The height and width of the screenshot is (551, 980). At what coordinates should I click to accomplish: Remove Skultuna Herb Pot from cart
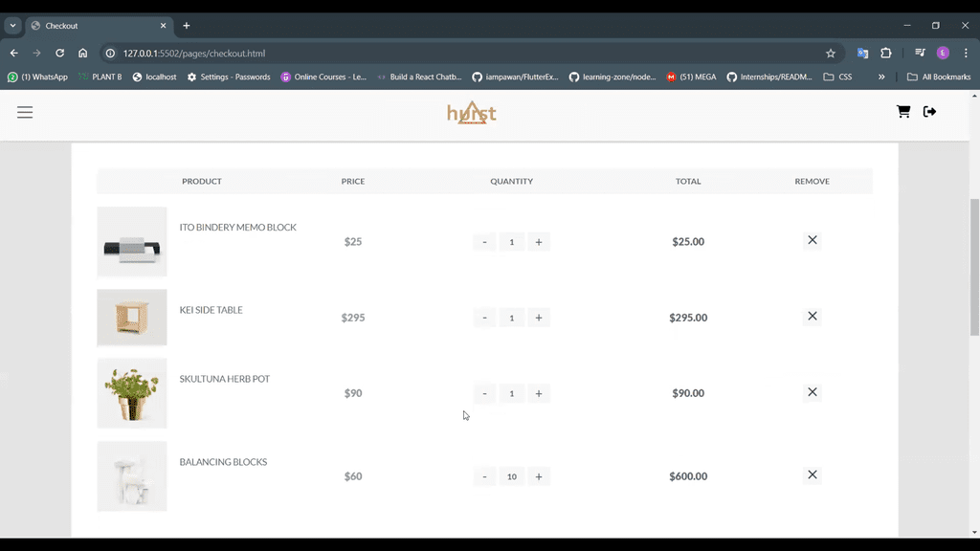click(x=812, y=392)
